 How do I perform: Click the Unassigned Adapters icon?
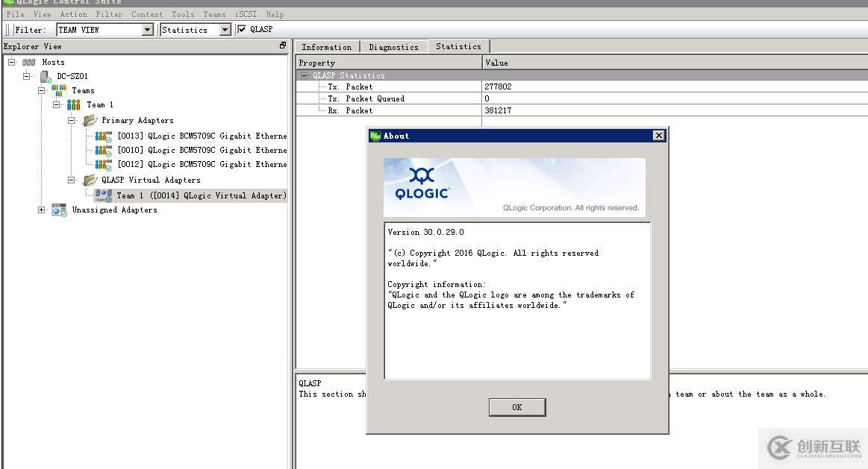coord(59,210)
